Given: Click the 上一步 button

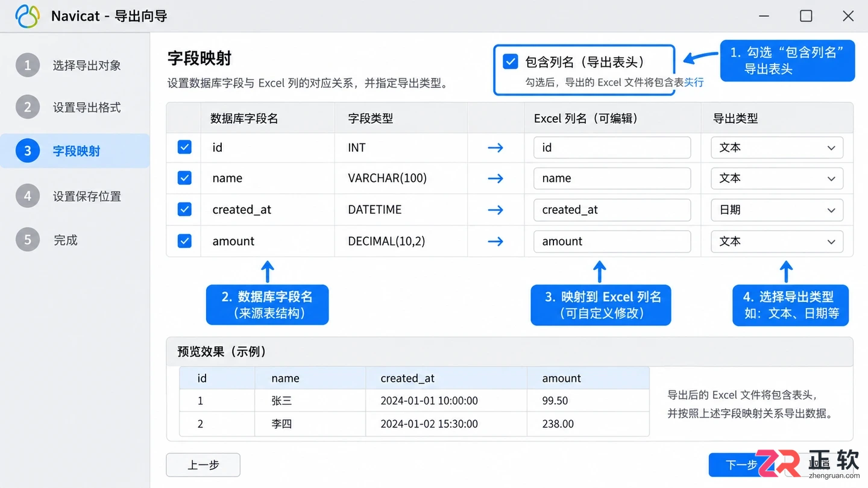Looking at the screenshot, I should (203, 465).
